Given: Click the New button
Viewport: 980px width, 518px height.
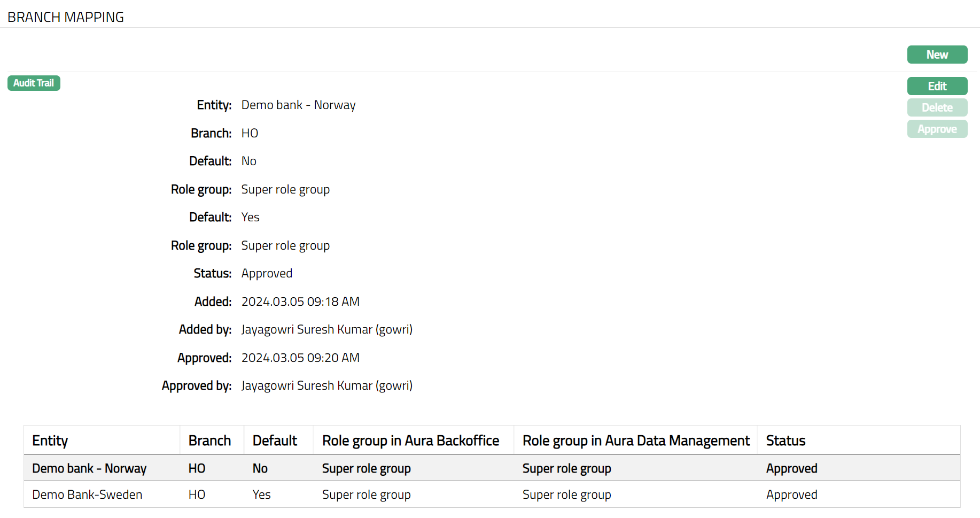Looking at the screenshot, I should tap(937, 55).
